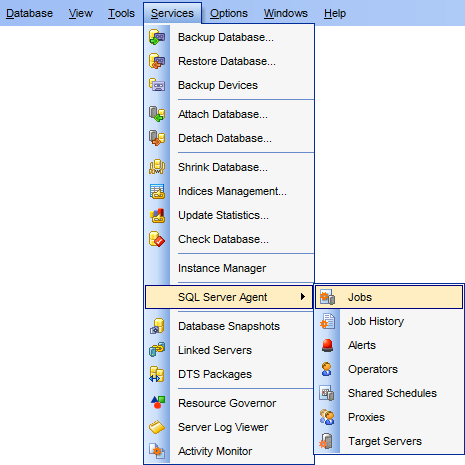Choose Proxies submenu entry
The height and width of the screenshot is (465, 465).
pyautogui.click(x=389, y=417)
